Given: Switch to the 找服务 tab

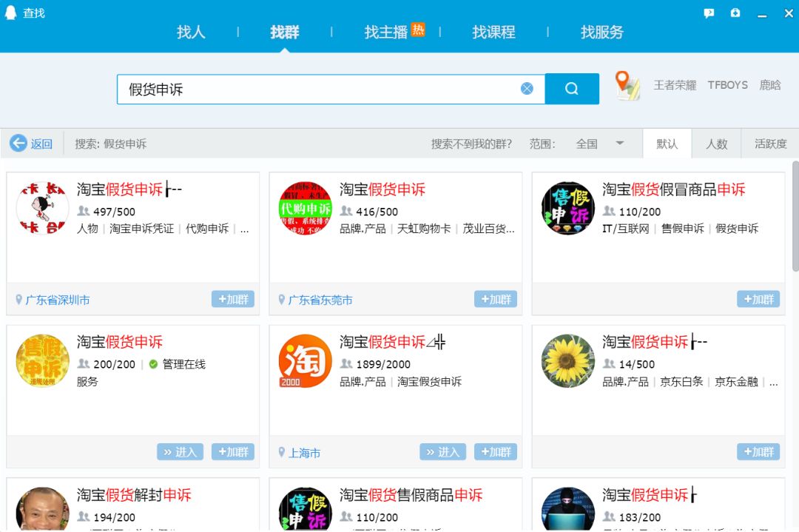Looking at the screenshot, I should point(601,32).
